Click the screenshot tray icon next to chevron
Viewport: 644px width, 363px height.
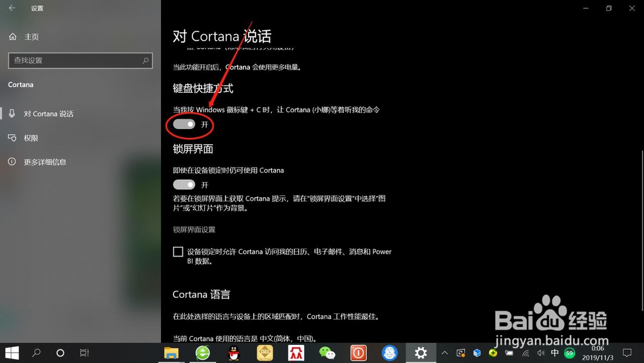pos(461,353)
